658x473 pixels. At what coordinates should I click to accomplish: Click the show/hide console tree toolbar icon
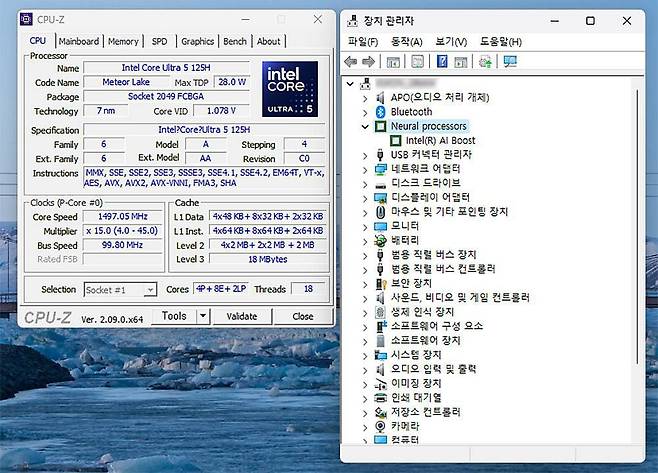coord(393,62)
